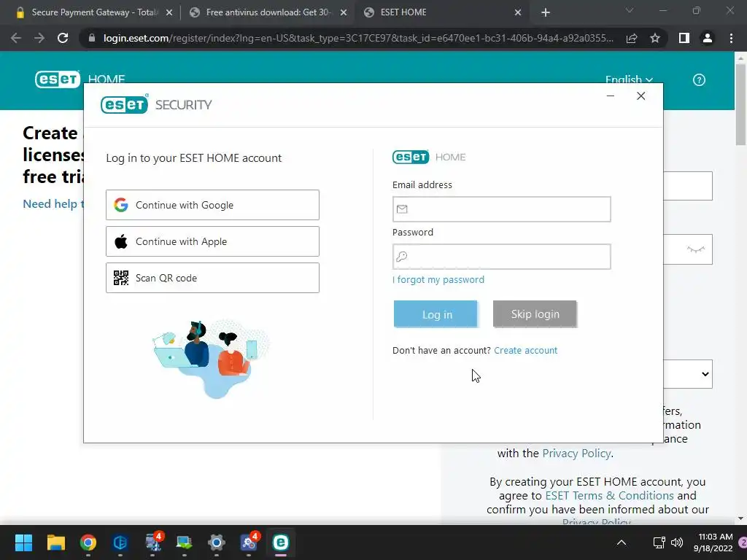Click the ESET HOME logo above email field
Viewport: 747px width, 560px height.
pos(429,157)
